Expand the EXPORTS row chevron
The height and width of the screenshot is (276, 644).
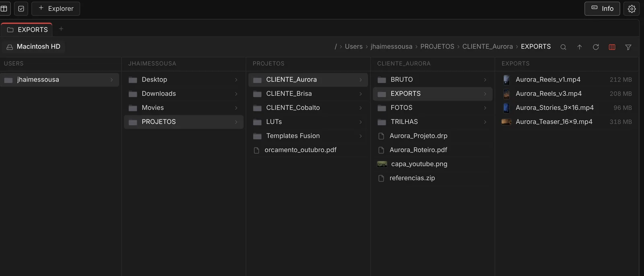click(x=485, y=94)
